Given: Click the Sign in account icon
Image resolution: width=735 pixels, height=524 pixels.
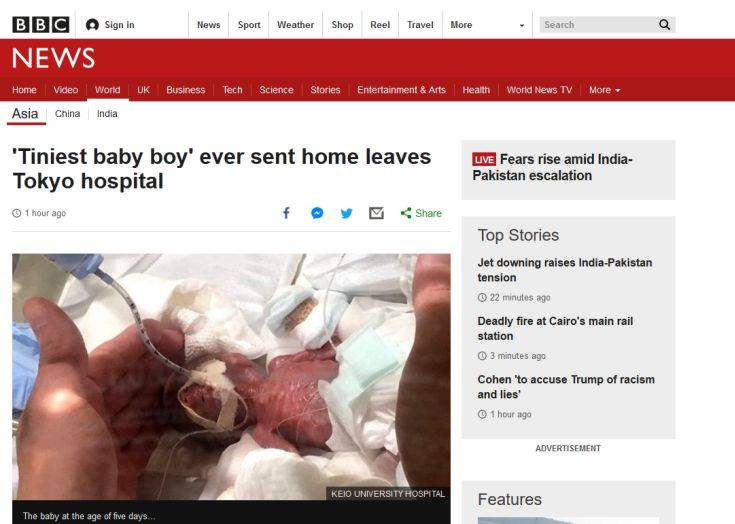Looking at the screenshot, I should (x=92, y=25).
